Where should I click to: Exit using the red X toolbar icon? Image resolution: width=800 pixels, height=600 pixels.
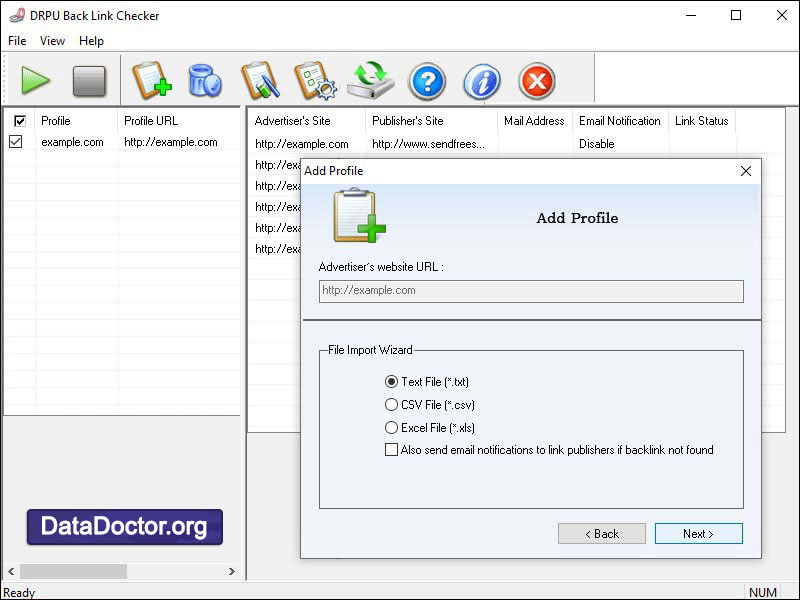click(x=535, y=81)
